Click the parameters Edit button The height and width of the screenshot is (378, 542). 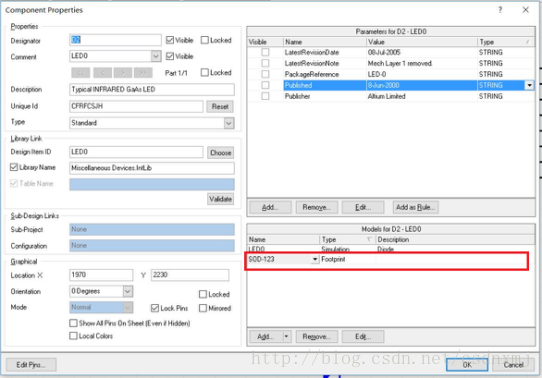[363, 207]
